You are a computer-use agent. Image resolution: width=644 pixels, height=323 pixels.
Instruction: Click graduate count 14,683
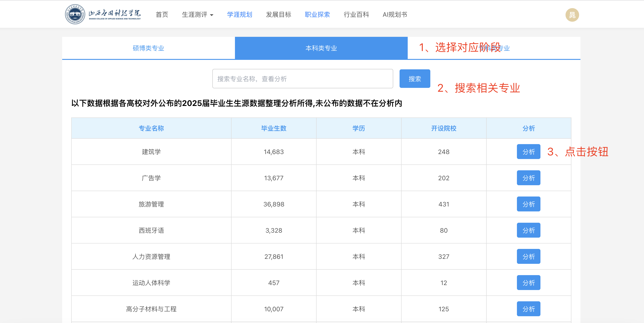[x=274, y=152]
